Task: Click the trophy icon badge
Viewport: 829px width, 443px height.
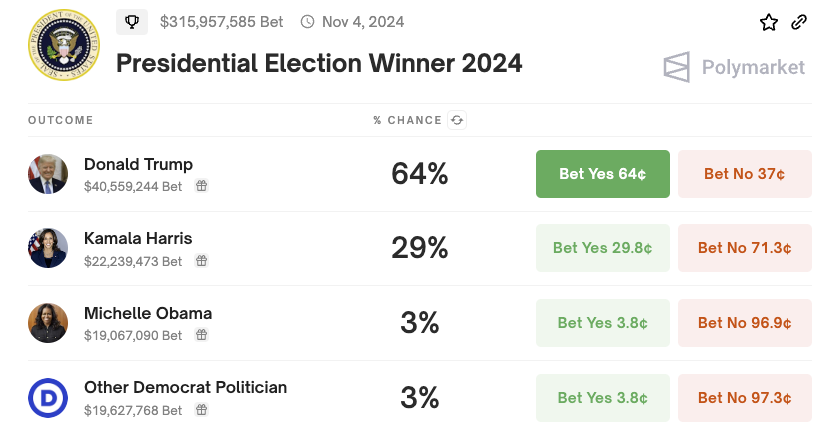Action: pyautogui.click(x=132, y=21)
